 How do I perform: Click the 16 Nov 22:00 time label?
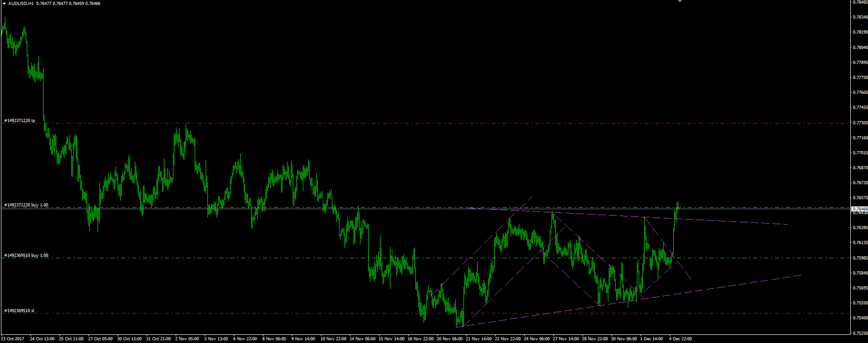point(420,339)
